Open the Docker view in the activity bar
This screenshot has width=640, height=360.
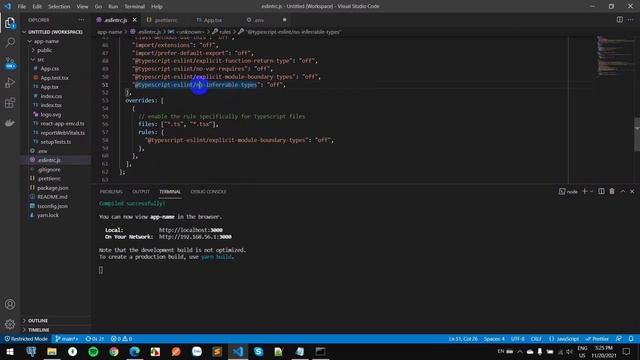pyautogui.click(x=10, y=122)
